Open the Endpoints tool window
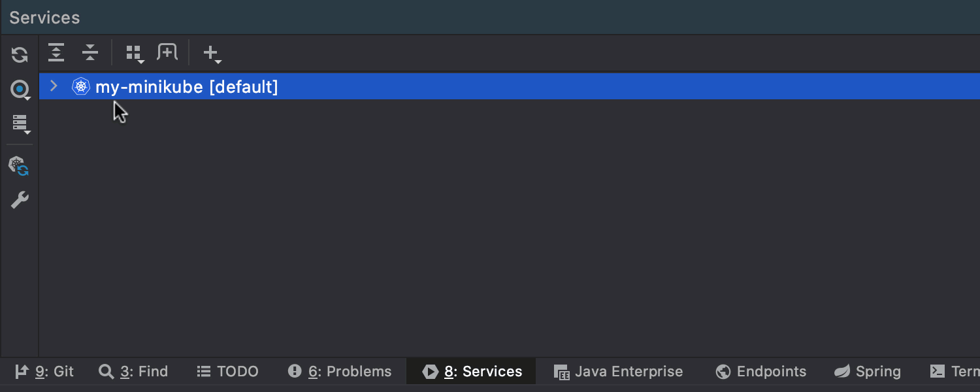 (761, 372)
